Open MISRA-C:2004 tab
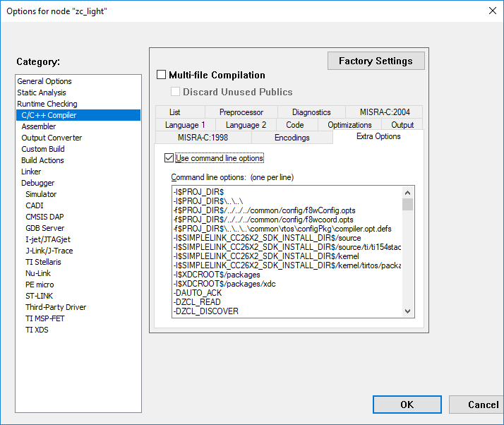 click(385, 112)
